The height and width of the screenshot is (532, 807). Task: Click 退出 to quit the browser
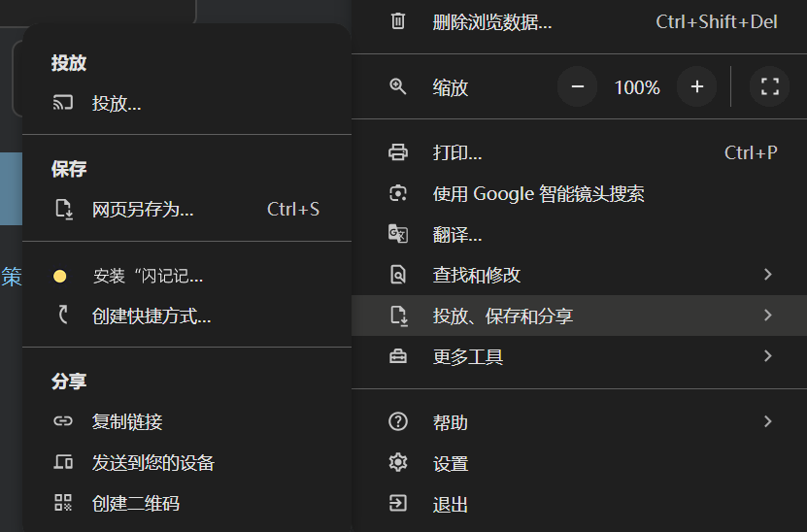coord(451,505)
